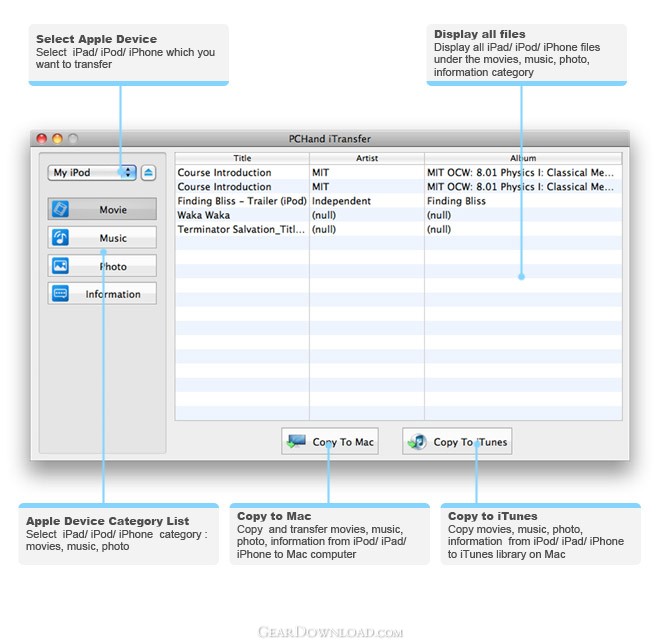Select the second Course Introduction row title

click(224, 187)
